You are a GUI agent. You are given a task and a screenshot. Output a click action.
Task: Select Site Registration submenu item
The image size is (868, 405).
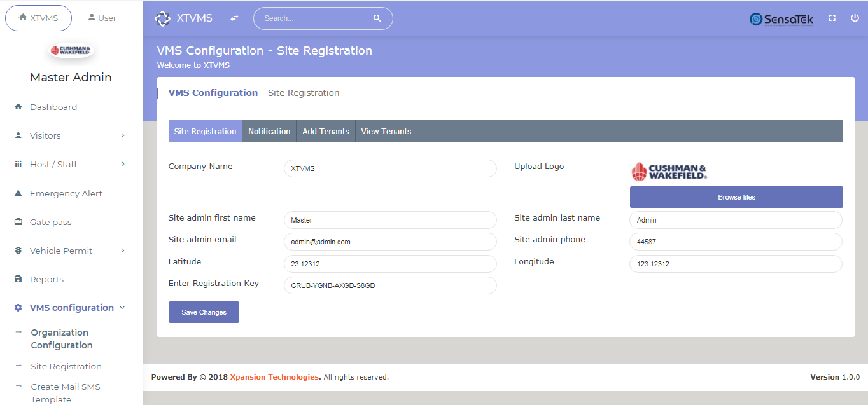(x=66, y=366)
